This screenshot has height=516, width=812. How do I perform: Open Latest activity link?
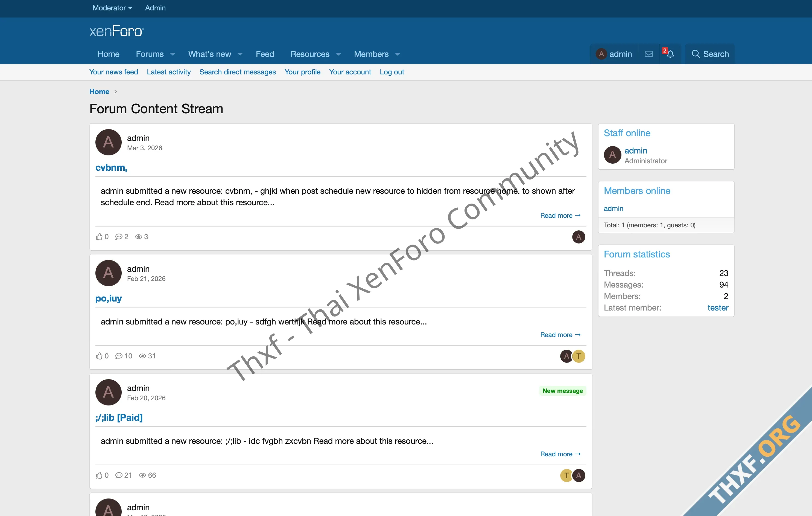pos(169,72)
